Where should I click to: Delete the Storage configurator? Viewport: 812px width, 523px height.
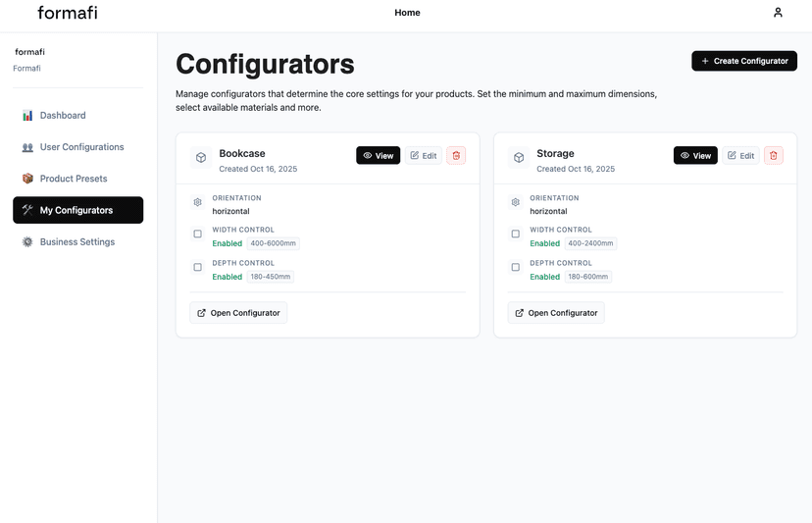coord(774,155)
